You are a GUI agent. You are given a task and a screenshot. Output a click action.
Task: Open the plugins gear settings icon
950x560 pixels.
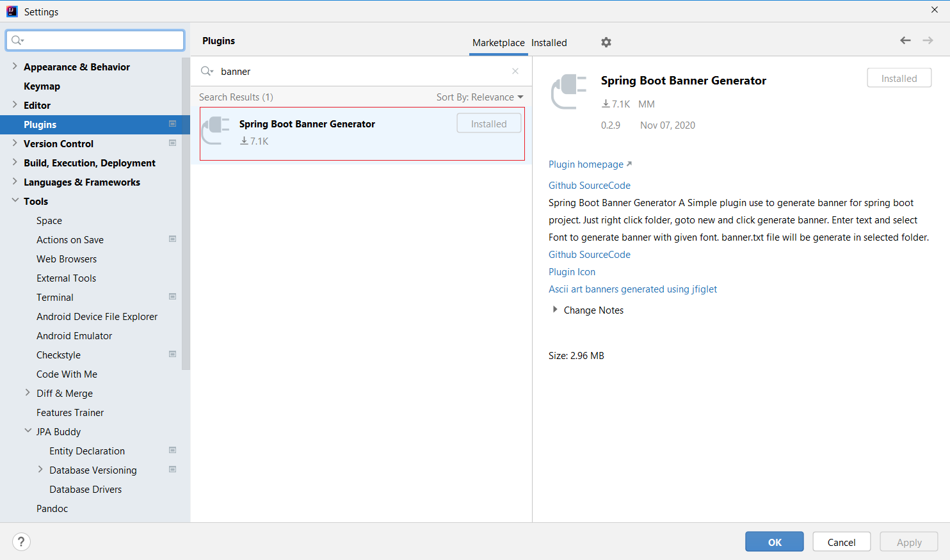(606, 42)
